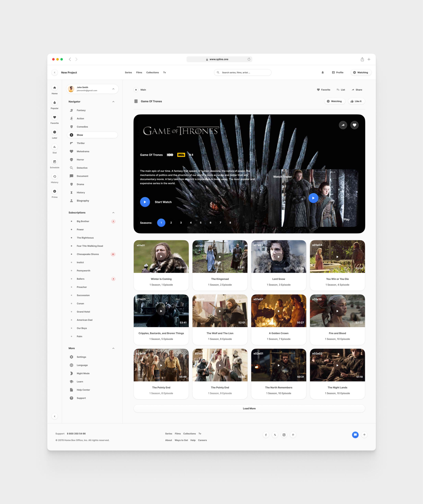
Task: Click the Watching button in the header
Action: click(361, 72)
